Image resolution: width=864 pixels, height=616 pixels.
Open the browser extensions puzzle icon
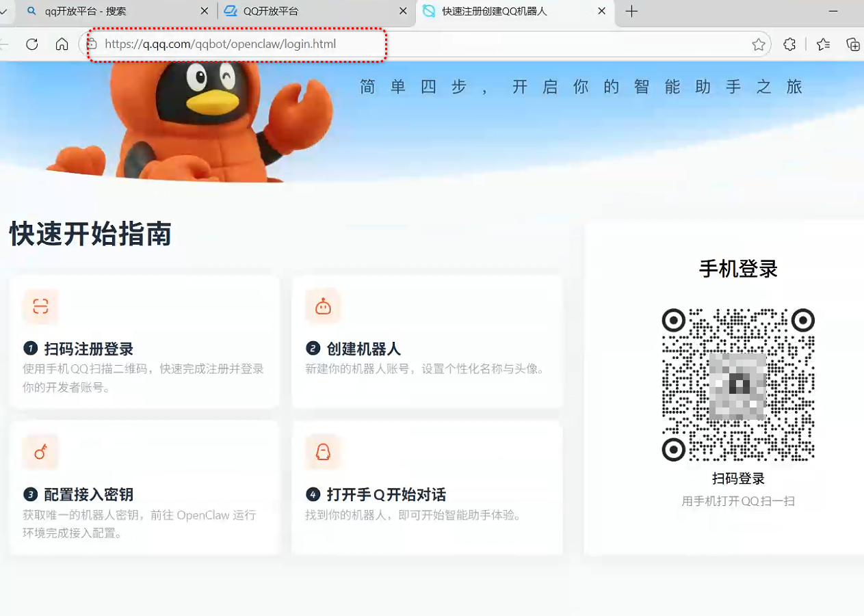click(x=789, y=44)
